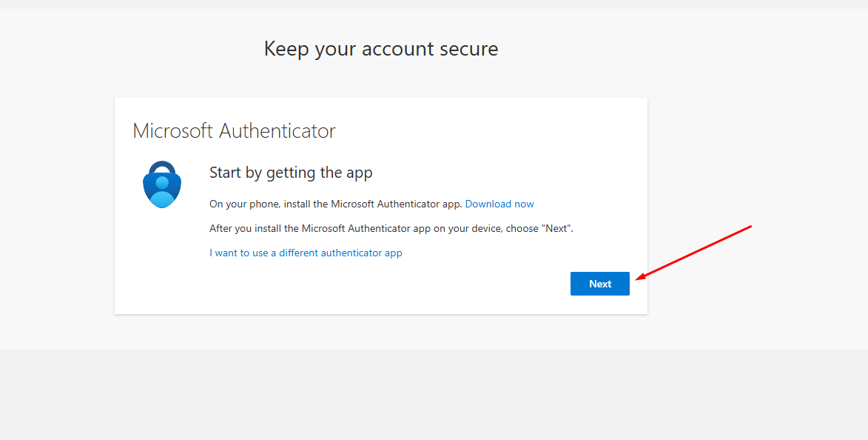Open the Download now link
The height and width of the screenshot is (440, 868).
click(499, 204)
